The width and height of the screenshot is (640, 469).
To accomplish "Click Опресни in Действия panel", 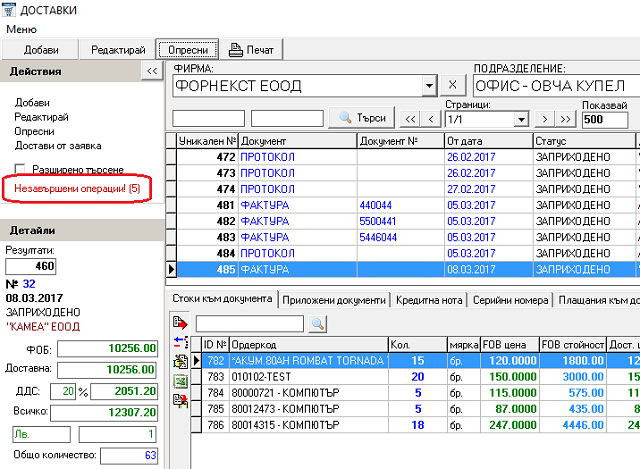I will [x=34, y=131].
